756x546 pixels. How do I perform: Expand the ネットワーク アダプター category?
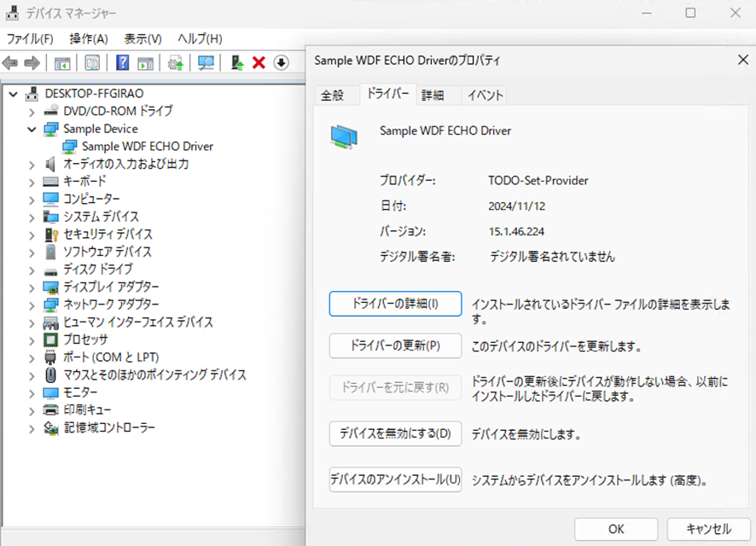point(32,305)
